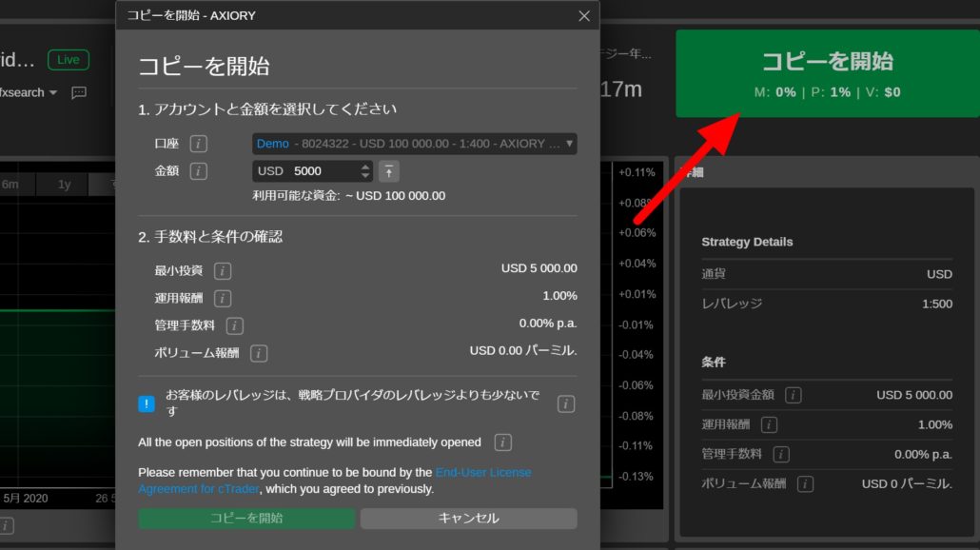Image resolution: width=980 pixels, height=550 pixels.
Task: Click info icon beside 最小投資 in dialog
Action: 223,270
